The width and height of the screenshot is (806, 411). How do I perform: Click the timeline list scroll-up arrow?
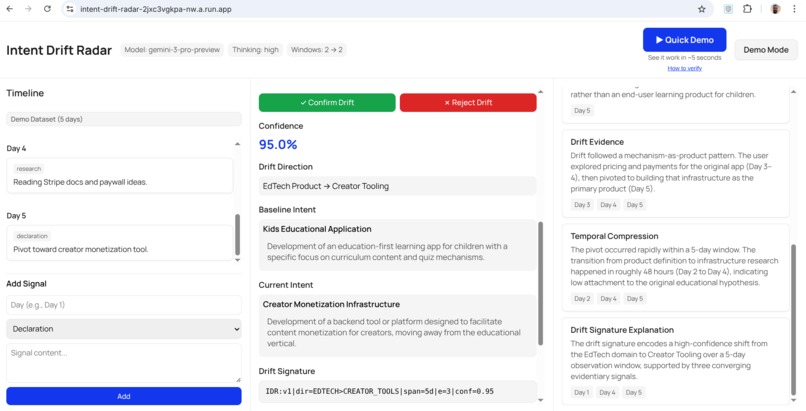click(237, 144)
